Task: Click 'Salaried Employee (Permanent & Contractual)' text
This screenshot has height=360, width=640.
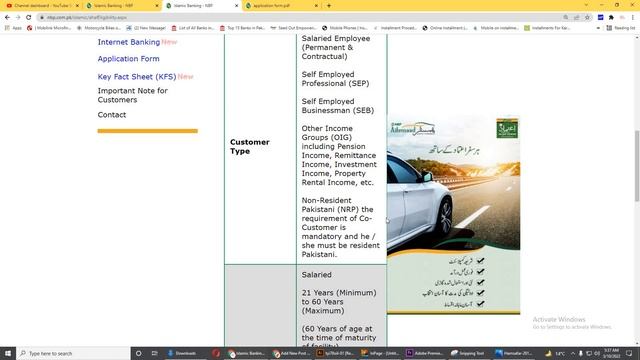Action: point(336,47)
